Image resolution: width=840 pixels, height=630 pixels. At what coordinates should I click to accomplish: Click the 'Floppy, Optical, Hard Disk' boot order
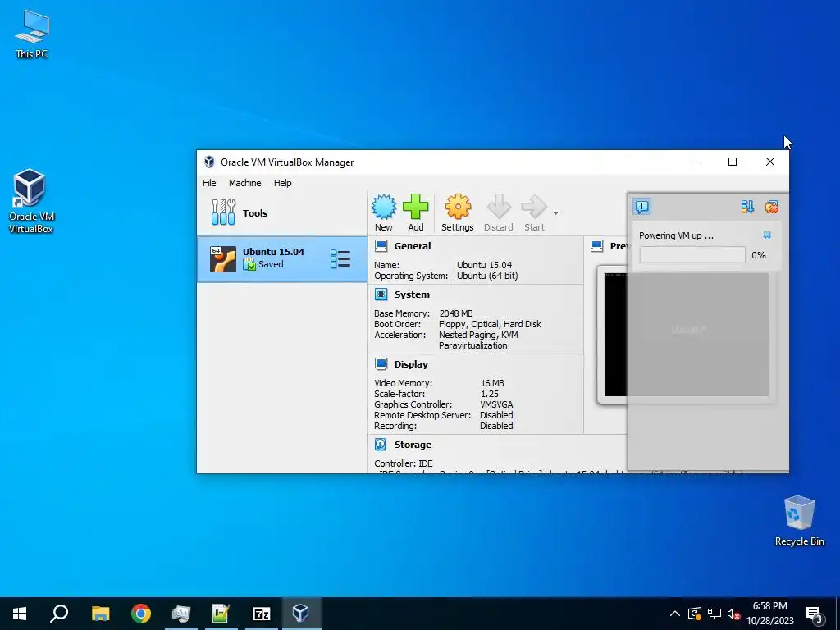point(490,324)
